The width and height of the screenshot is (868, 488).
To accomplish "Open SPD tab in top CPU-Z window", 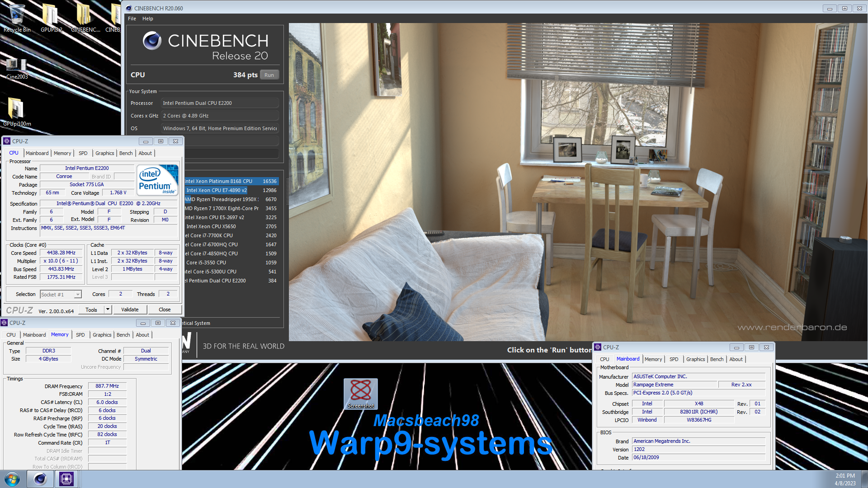I will 83,153.
